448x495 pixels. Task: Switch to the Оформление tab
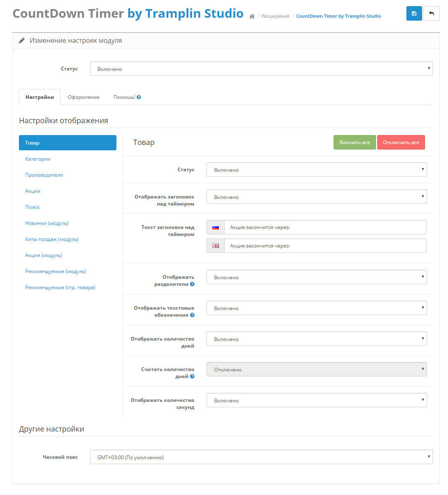click(84, 97)
